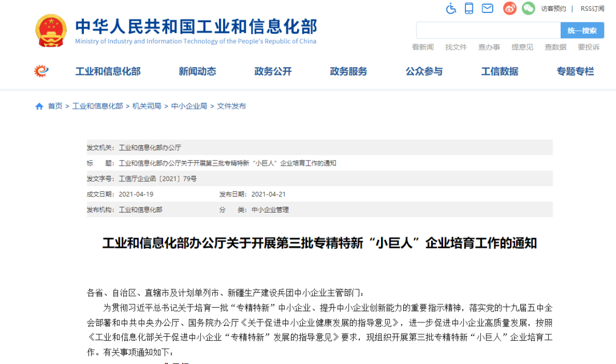The image size is (616, 364).
Task: Open the 专题专栏 menu
Action: (x=575, y=71)
